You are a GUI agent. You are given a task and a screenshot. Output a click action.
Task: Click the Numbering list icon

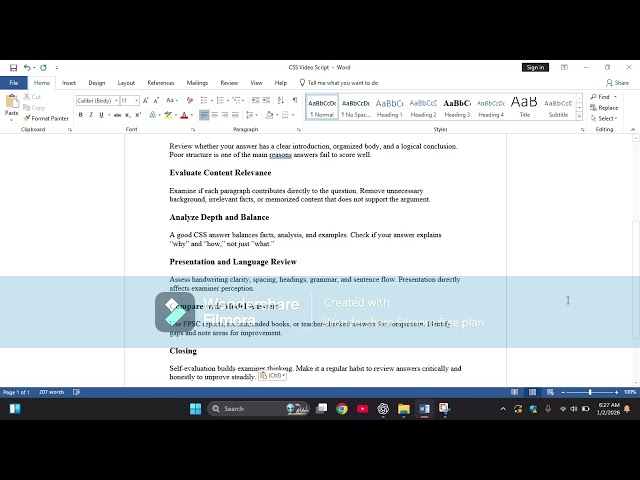coord(220,100)
